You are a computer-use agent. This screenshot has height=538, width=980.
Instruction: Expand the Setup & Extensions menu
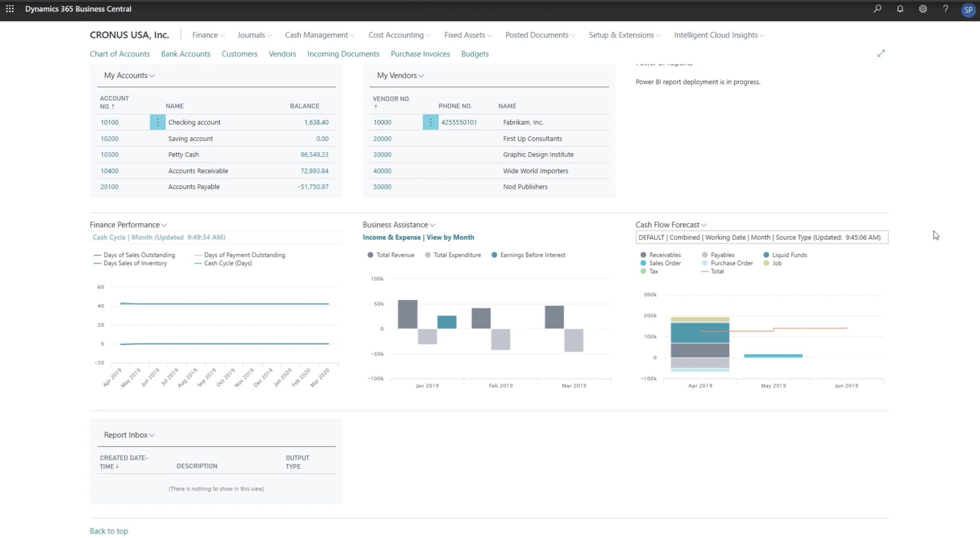(x=624, y=35)
